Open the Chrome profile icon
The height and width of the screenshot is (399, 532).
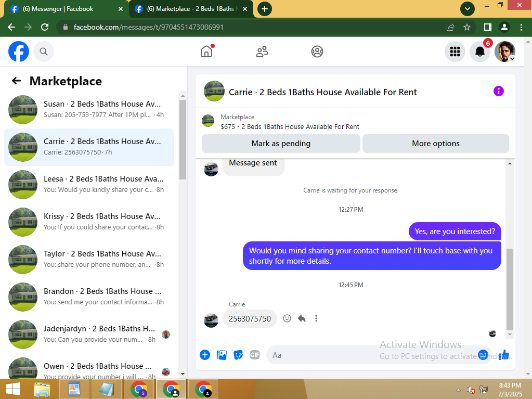pos(504,27)
